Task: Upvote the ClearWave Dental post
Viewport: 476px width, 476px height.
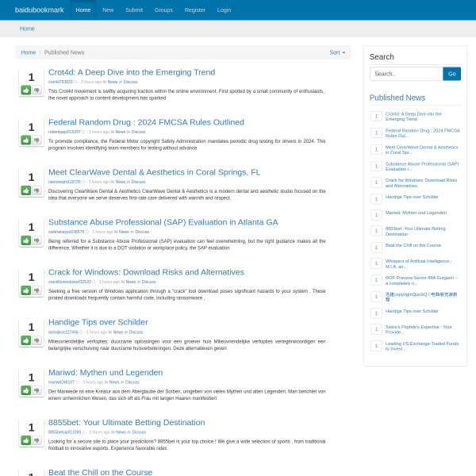Action: (26, 190)
